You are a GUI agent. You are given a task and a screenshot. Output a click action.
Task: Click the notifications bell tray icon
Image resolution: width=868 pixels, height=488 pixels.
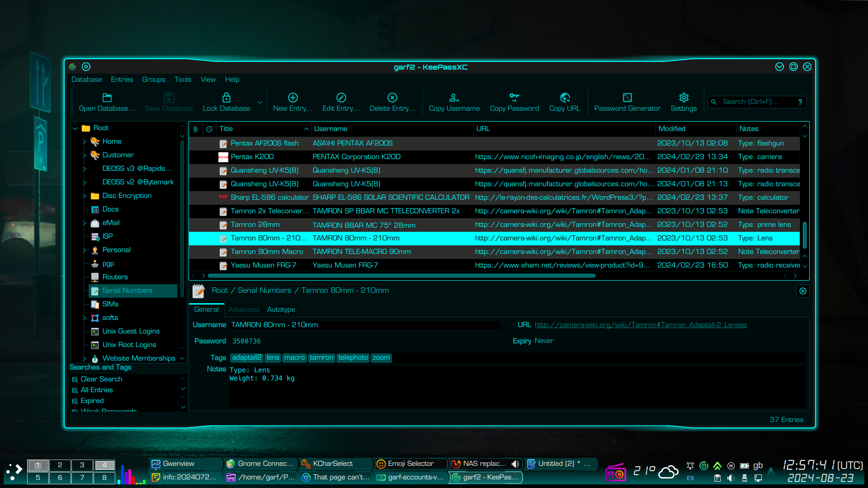coord(690,465)
